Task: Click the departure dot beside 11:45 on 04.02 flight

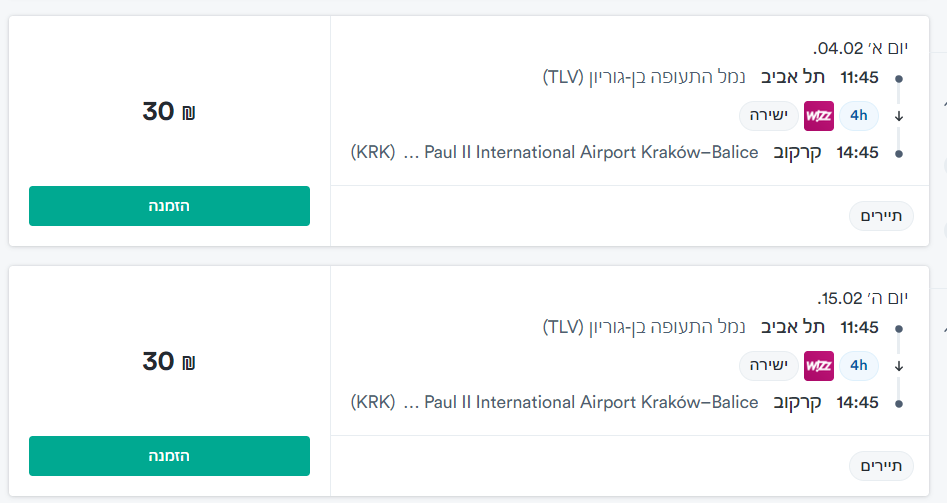Action: point(899,78)
